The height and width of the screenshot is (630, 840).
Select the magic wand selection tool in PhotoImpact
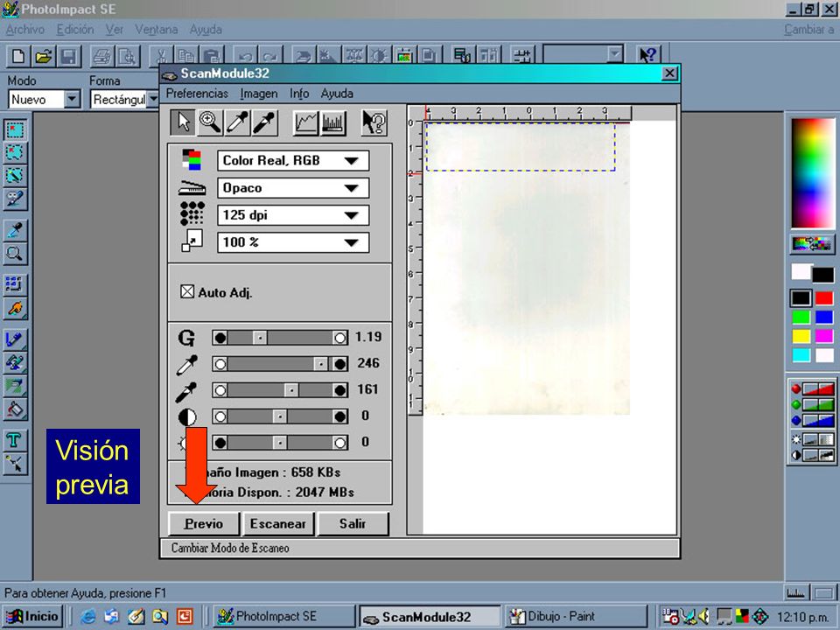click(x=15, y=176)
